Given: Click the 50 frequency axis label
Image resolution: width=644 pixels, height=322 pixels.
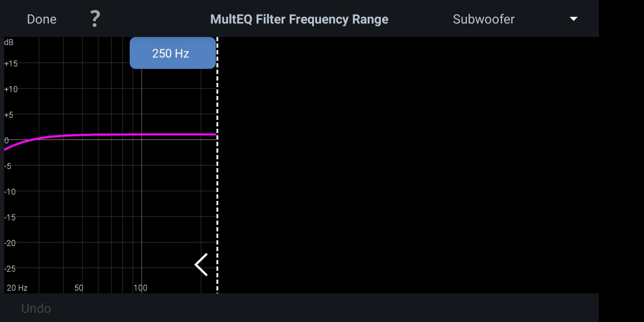Looking at the screenshot, I should 79,288.
